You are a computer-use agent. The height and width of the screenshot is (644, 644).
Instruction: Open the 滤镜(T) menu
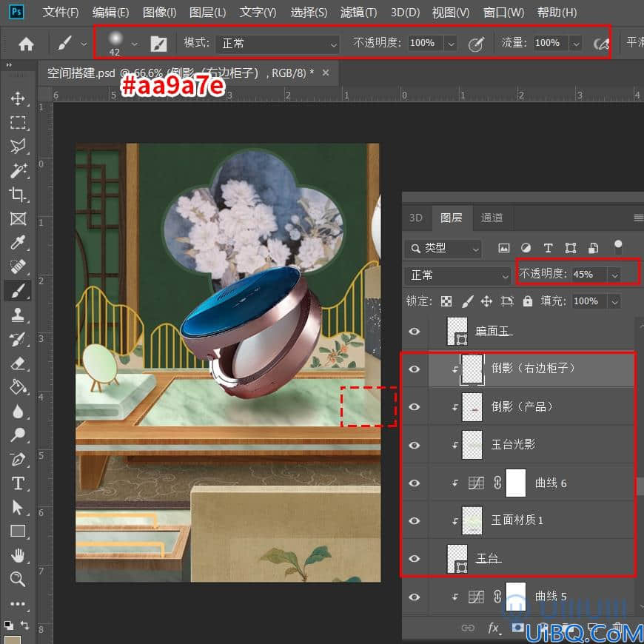coord(358,13)
